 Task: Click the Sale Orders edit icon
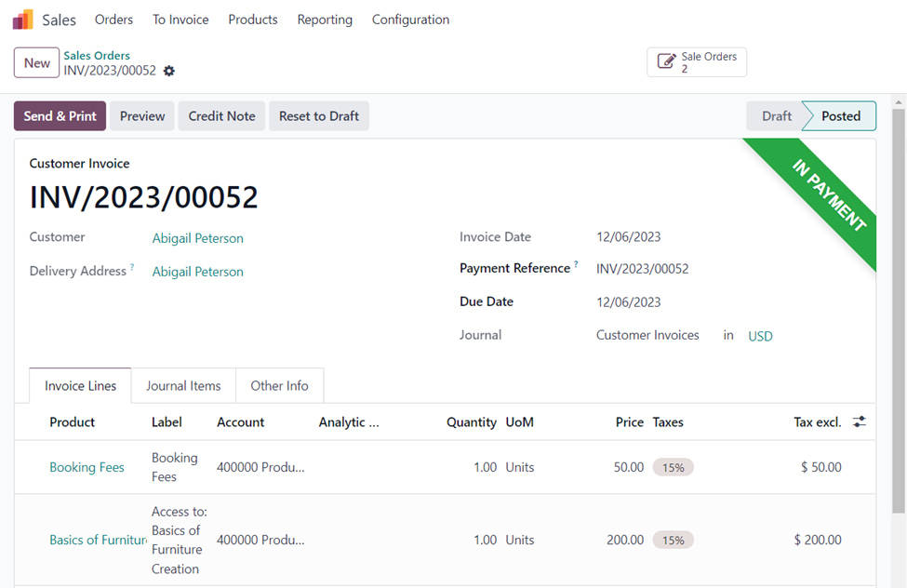666,62
